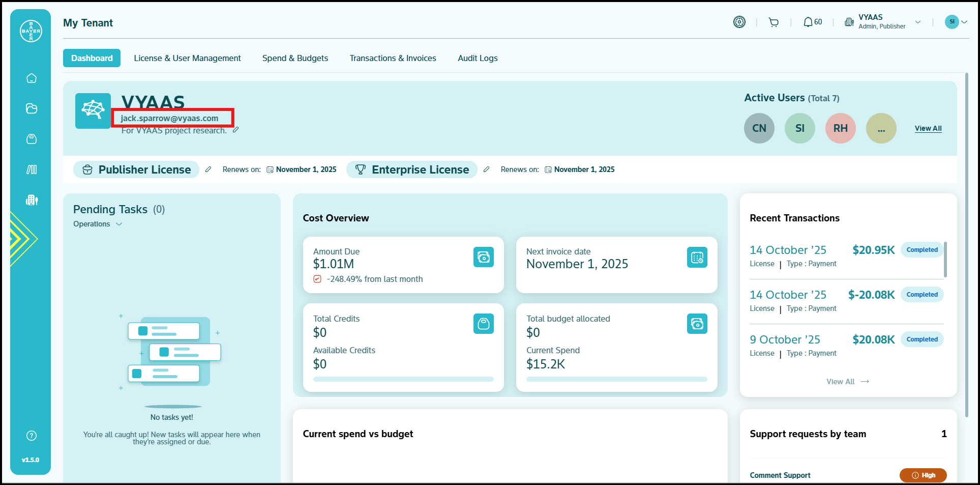Select the RH active user avatar
The width and height of the screenshot is (980, 485).
click(x=840, y=128)
